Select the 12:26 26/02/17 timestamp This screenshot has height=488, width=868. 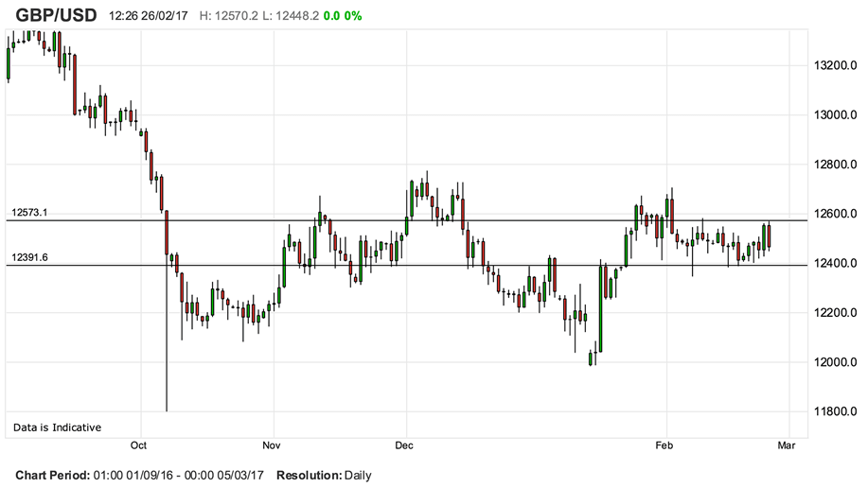[149, 16]
